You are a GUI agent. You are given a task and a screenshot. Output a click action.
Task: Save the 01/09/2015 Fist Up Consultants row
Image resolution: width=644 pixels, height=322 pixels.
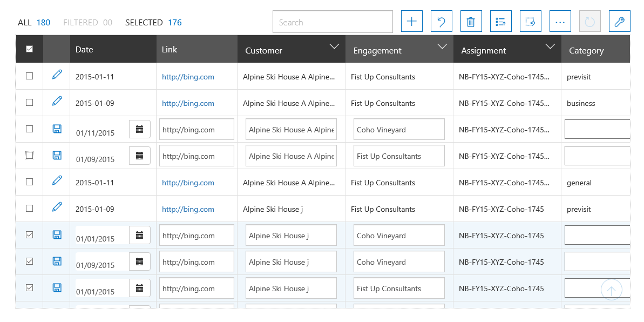tap(57, 155)
